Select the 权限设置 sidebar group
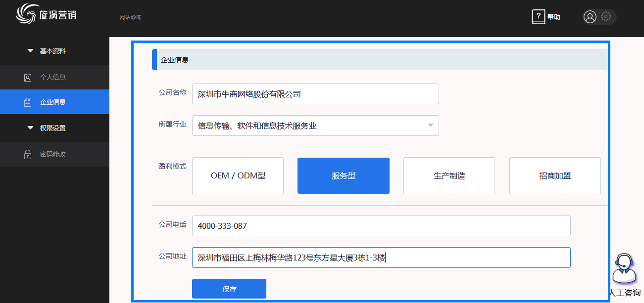Image resolution: width=644 pixels, height=303 pixels. pyautogui.click(x=54, y=128)
